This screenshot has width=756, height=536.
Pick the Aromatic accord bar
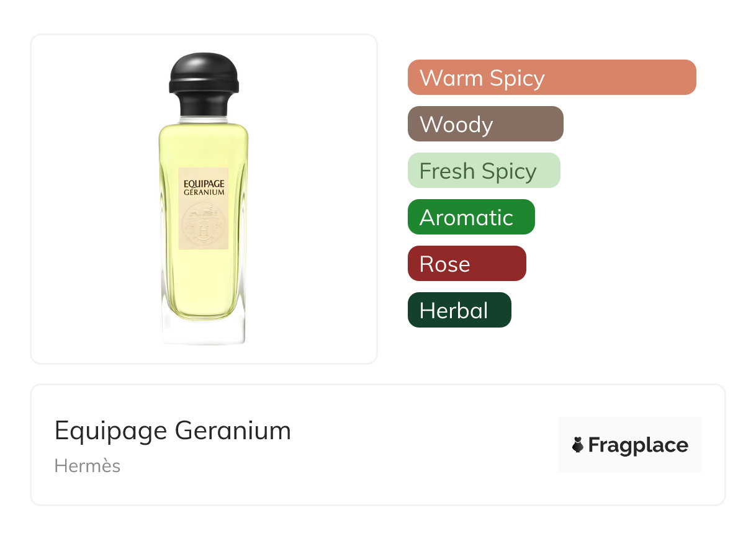[470, 217]
